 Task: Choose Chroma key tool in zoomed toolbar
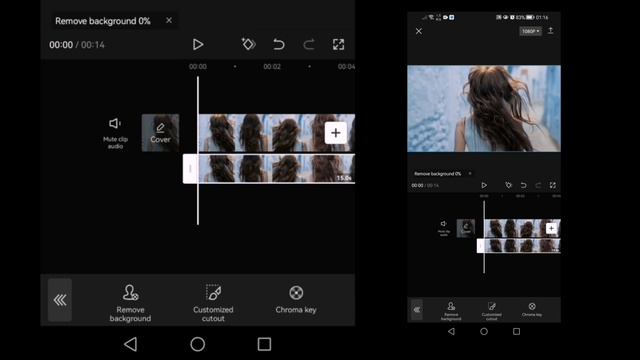click(x=296, y=300)
